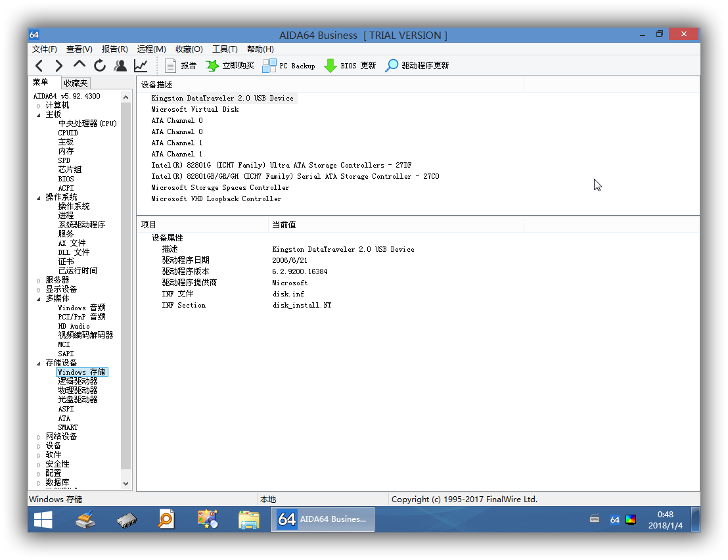Screen dimensions: 728x560
Task: Select Microsoft VHD Loopback Controller row
Action: pyautogui.click(x=216, y=198)
